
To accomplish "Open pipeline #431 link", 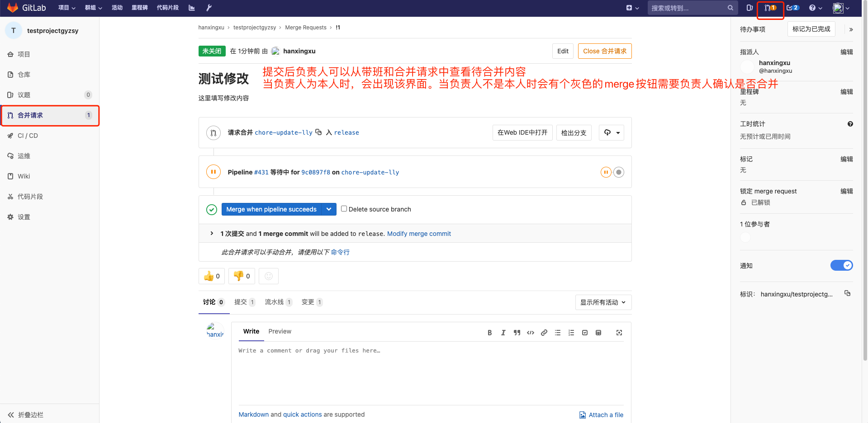I will (261, 172).
